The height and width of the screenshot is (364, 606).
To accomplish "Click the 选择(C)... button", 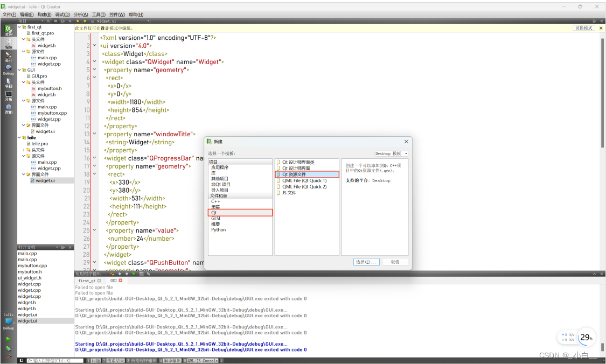I will (366, 262).
